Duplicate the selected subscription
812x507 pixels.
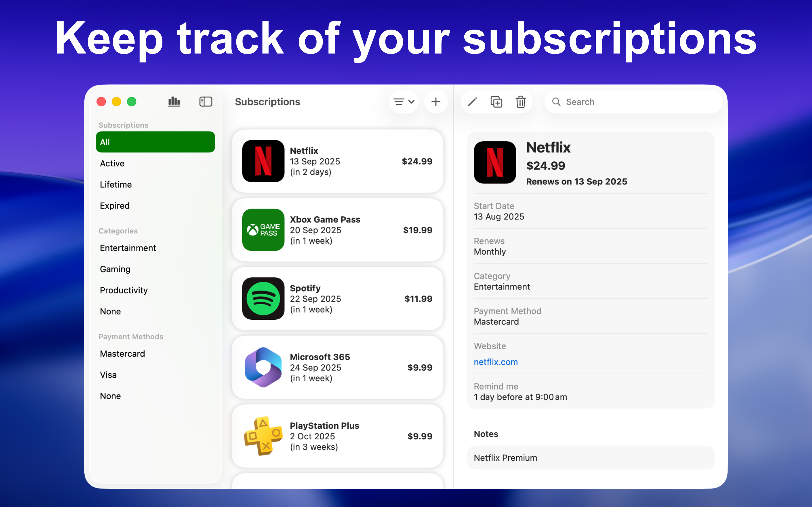pyautogui.click(x=496, y=102)
